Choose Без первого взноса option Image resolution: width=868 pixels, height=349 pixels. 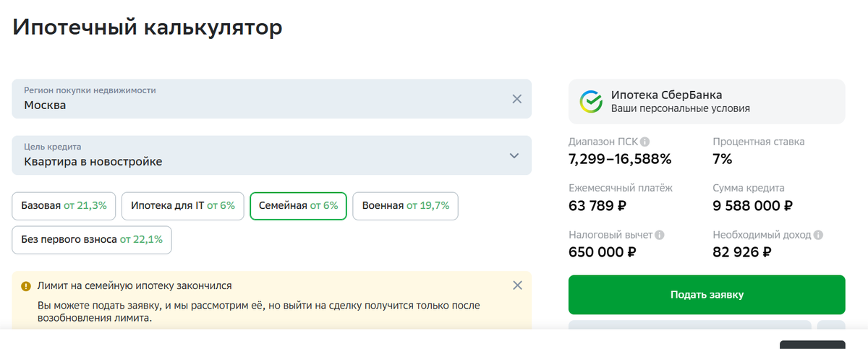92,240
